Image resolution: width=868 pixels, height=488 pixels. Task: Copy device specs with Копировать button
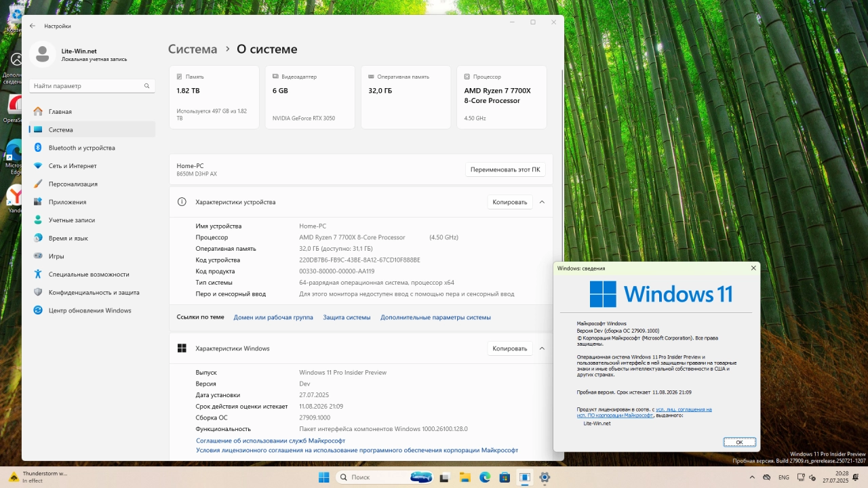click(x=509, y=202)
